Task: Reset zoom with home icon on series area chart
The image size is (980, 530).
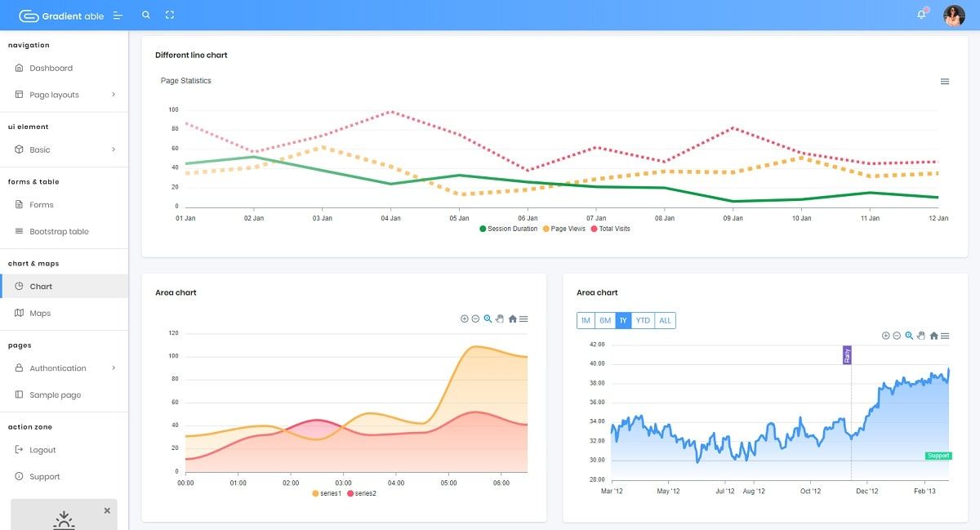Action: (x=512, y=318)
